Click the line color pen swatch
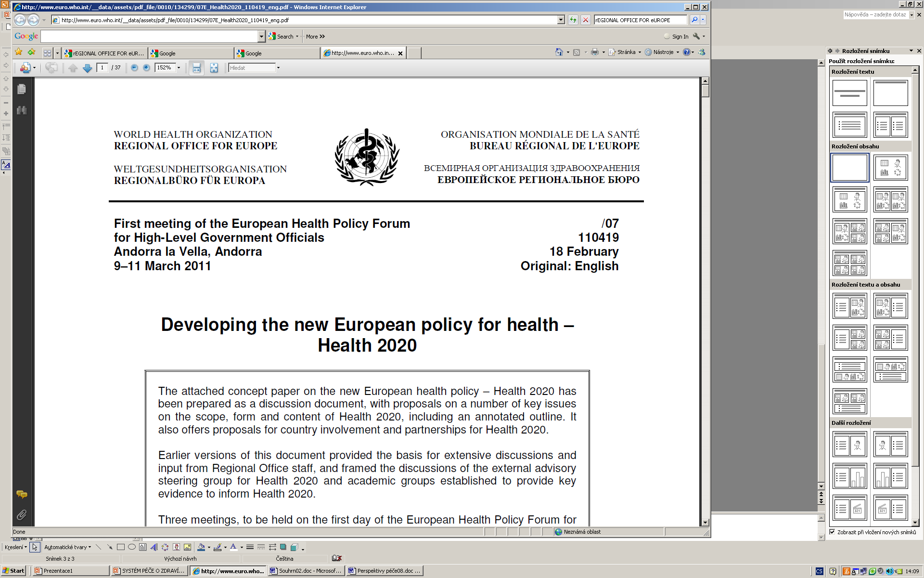Screen dimensions: 924x578 218,547
